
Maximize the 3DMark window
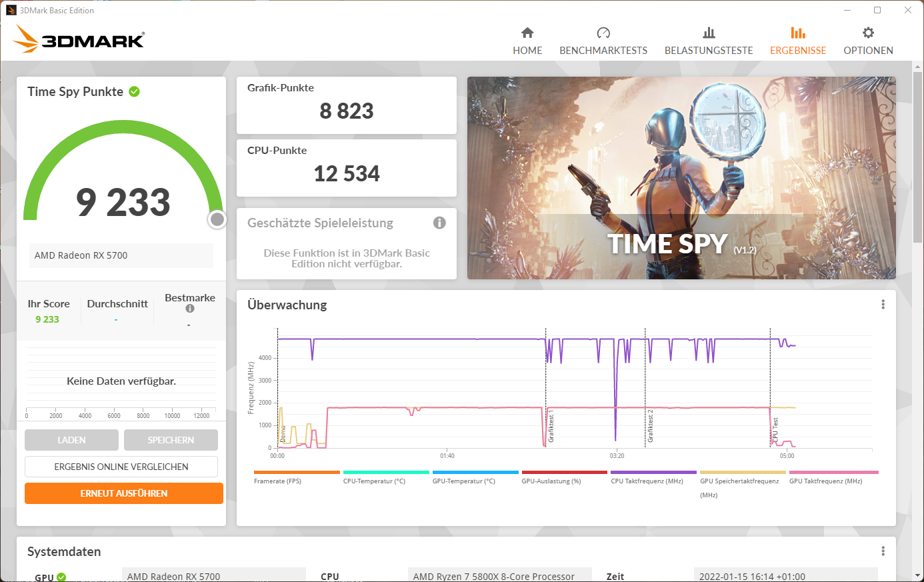click(877, 10)
